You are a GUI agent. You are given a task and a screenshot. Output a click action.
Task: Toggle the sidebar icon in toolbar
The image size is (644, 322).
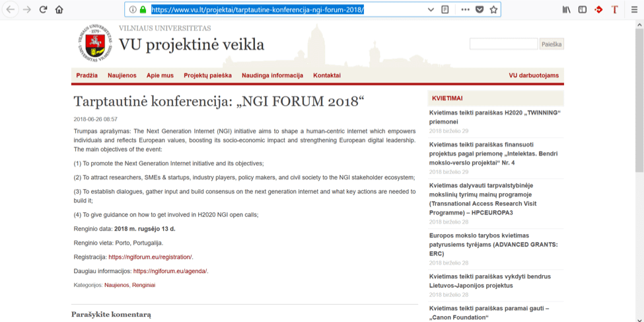(583, 10)
